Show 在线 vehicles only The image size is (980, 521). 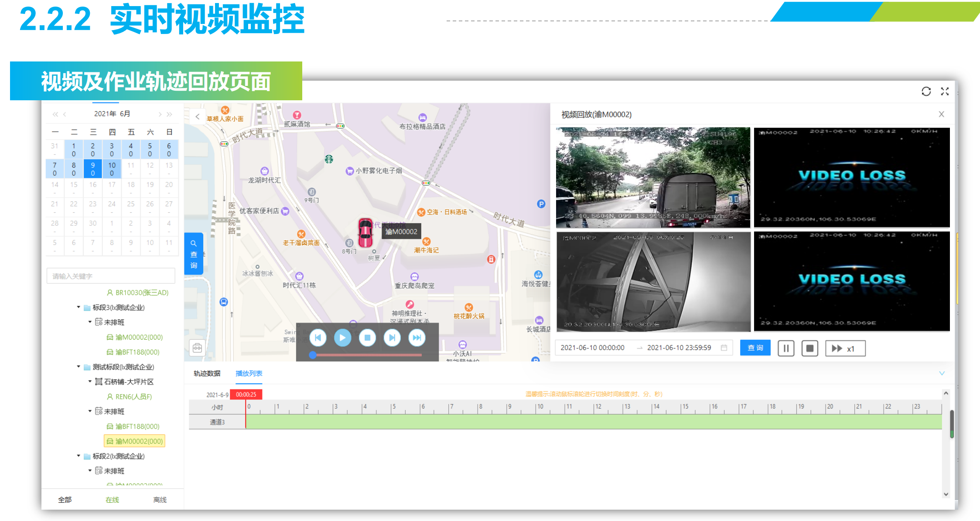pos(112,500)
